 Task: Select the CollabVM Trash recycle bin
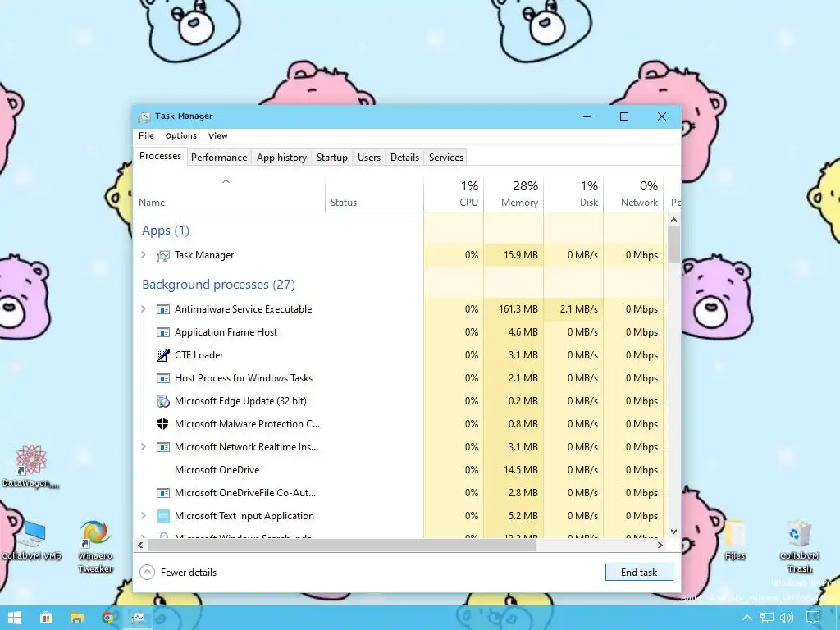799,546
